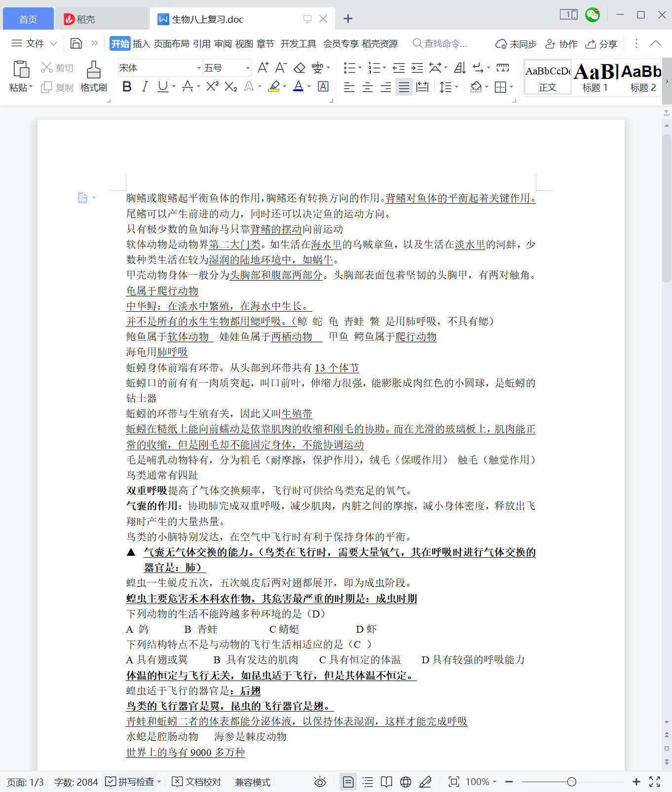672x792 pixels.
Task: Click the 未同步 sync button
Action: click(x=516, y=44)
